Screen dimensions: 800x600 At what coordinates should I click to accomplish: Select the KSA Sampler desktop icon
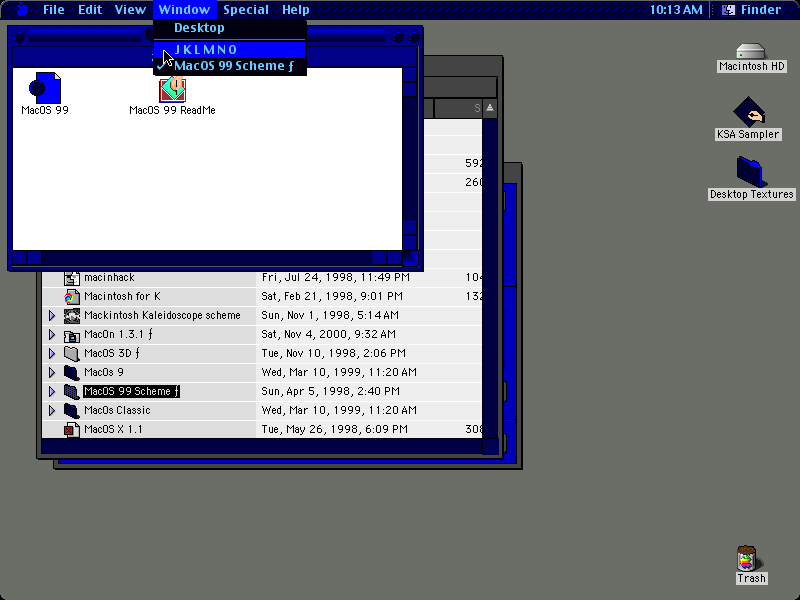coord(748,112)
